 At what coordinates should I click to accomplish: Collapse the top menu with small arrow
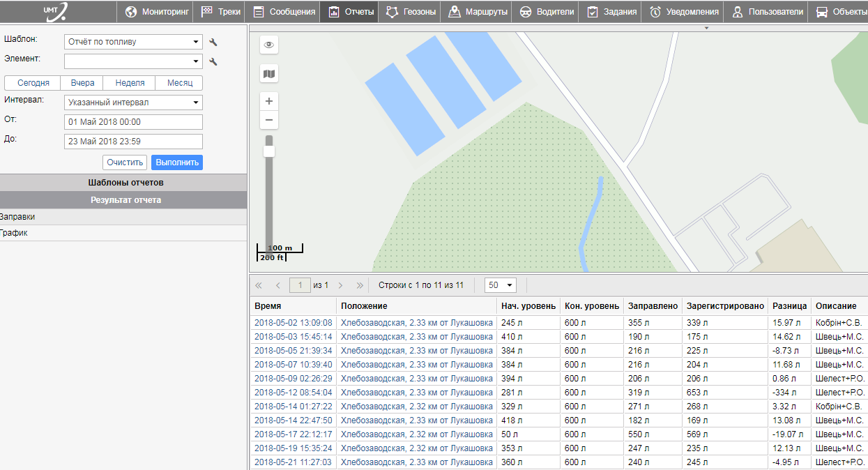[707, 29]
